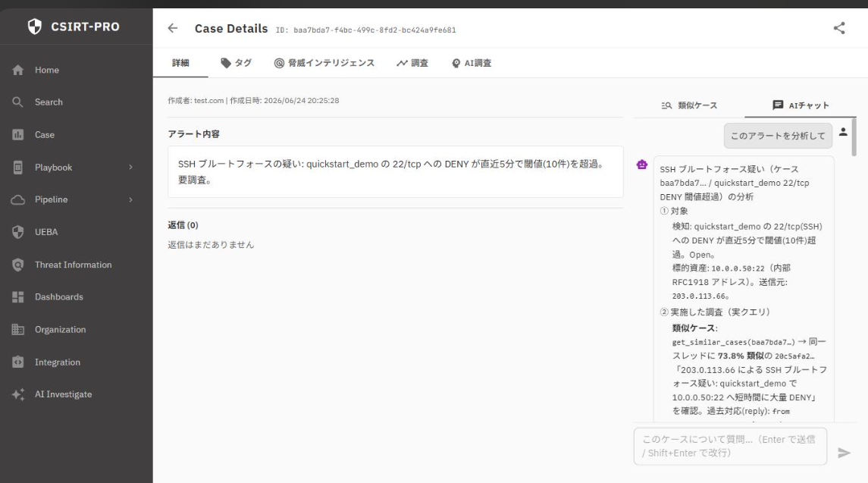868x483 pixels.
Task: Click the share icon
Action: [839, 28]
